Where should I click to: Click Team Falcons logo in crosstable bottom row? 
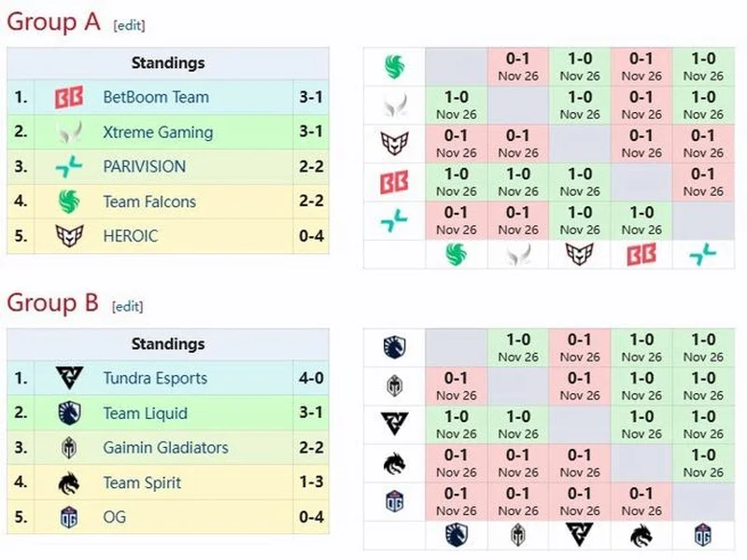456,255
